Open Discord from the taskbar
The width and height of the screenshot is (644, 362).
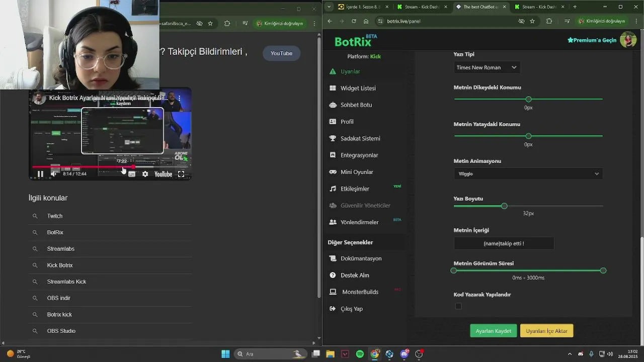coord(405,354)
